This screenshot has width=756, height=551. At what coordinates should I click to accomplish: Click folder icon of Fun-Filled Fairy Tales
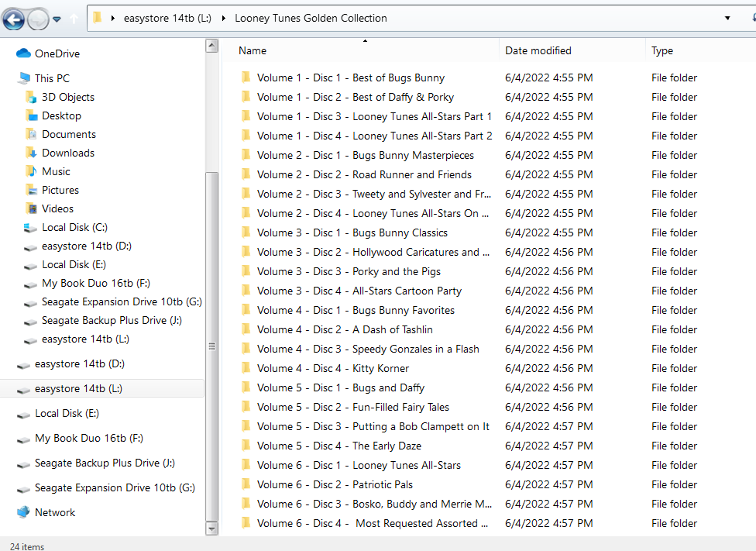click(x=246, y=406)
